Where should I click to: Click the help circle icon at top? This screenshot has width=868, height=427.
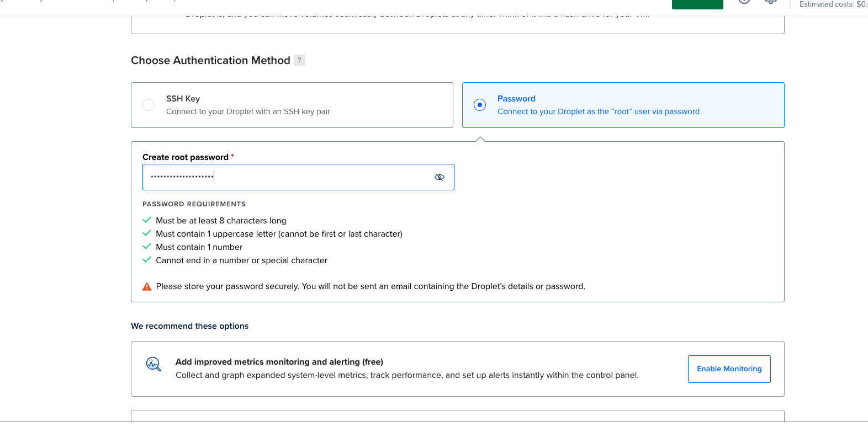click(744, 2)
